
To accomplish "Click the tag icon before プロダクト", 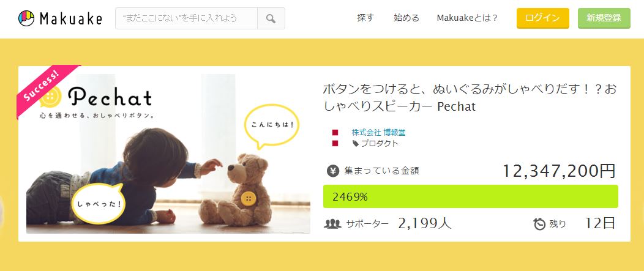I will point(356,143).
